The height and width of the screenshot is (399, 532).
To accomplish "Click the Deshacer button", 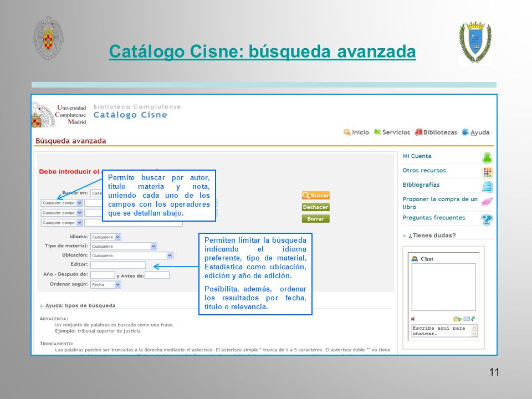I will click(315, 207).
